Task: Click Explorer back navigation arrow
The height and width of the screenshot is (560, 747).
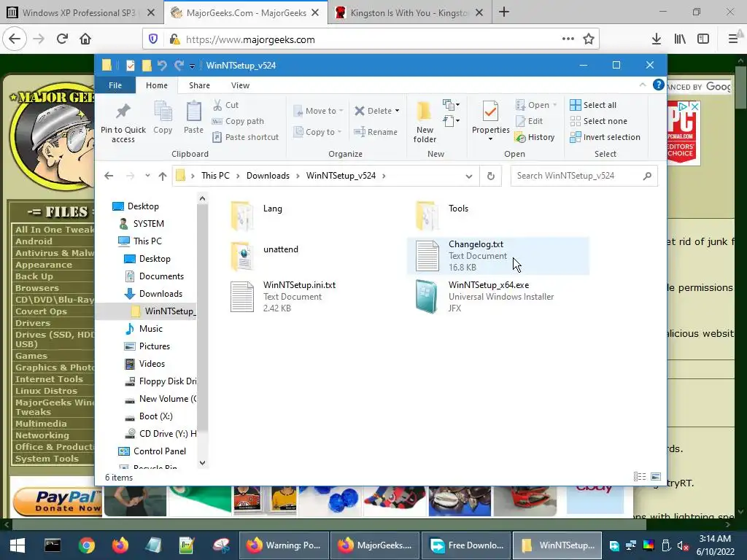Action: 109,176
